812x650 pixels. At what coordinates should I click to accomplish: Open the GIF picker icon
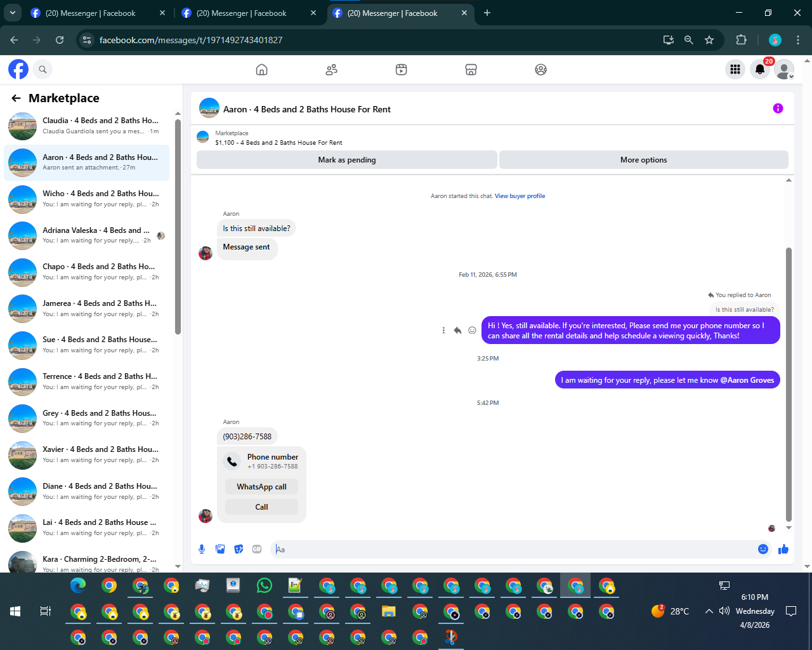click(257, 549)
